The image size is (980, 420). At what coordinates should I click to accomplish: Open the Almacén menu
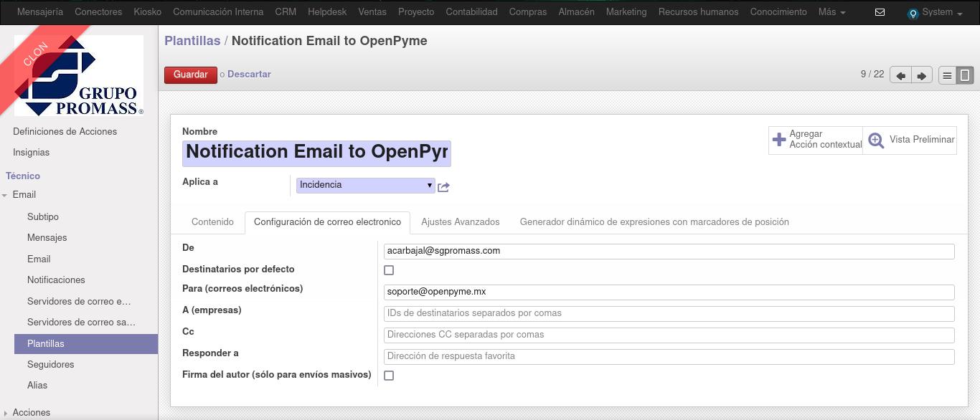pos(576,12)
